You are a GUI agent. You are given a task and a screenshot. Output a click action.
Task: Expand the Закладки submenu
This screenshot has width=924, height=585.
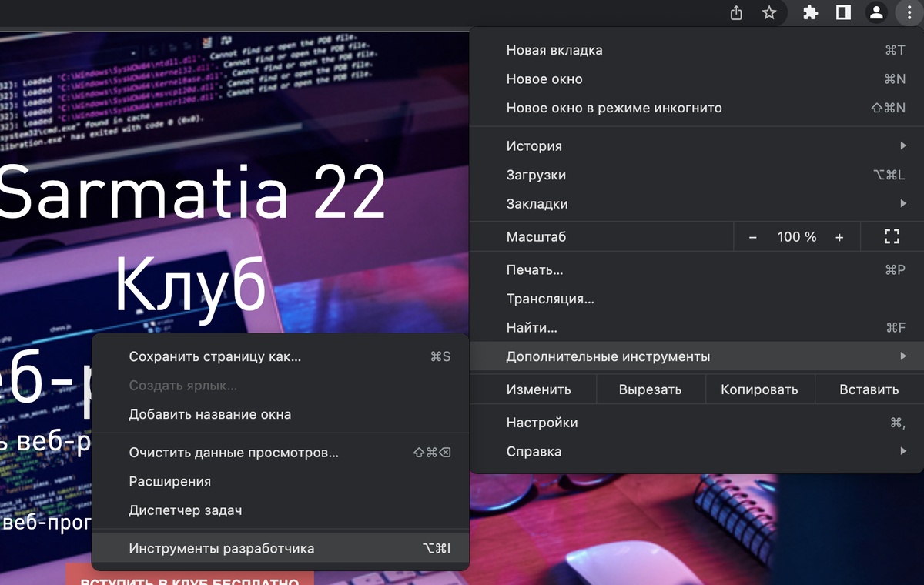coord(696,204)
